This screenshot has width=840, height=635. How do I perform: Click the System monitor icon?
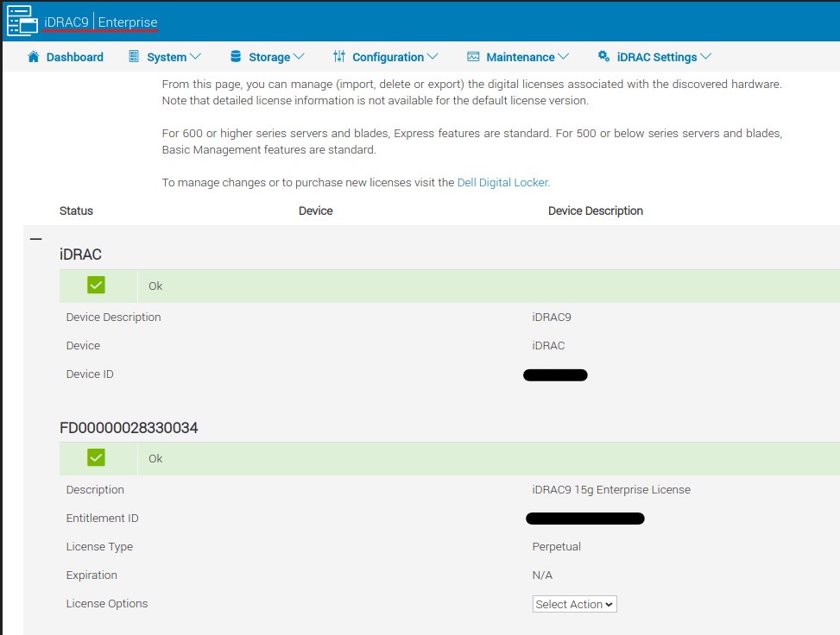pos(134,56)
